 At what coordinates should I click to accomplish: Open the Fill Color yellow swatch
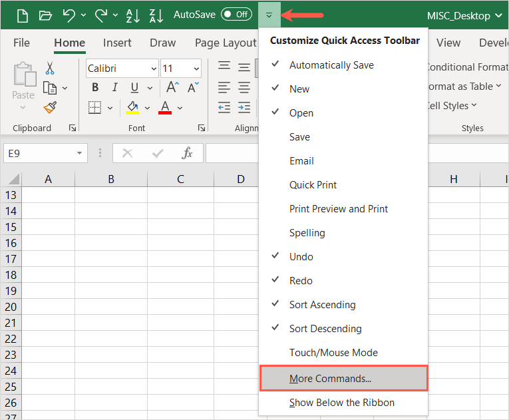tap(132, 108)
